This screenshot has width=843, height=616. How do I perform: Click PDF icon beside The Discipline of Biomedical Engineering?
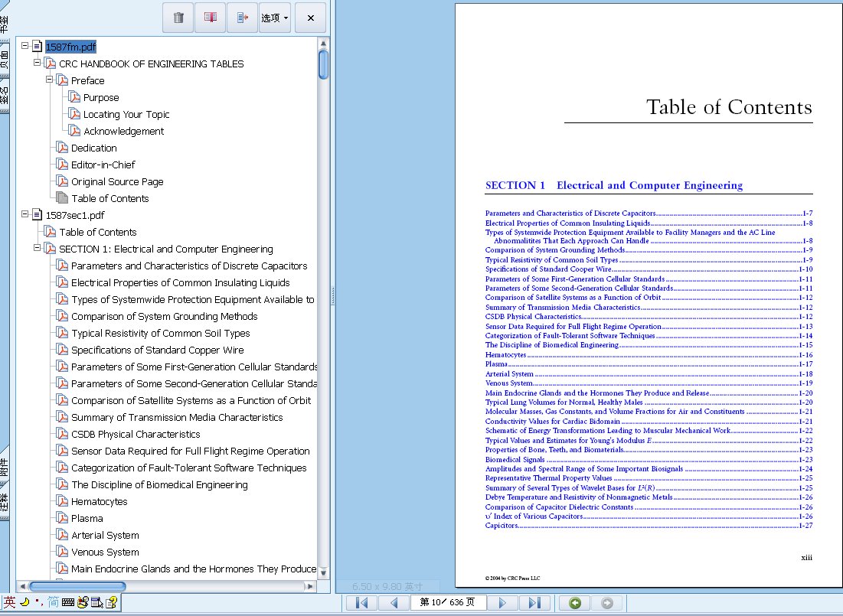(62, 484)
